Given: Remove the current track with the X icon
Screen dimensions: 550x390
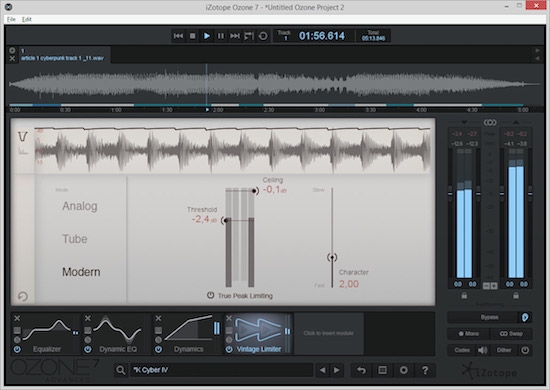Looking at the screenshot, I should pos(12,58).
